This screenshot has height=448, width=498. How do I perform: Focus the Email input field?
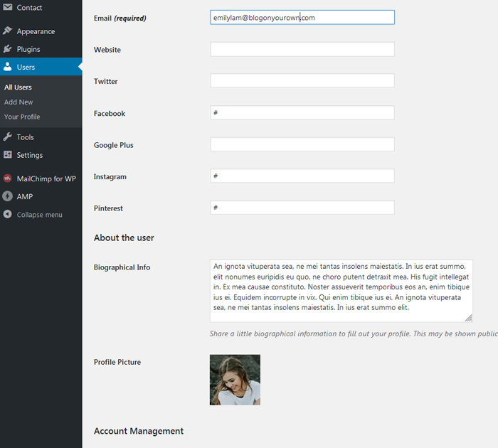[x=302, y=18]
